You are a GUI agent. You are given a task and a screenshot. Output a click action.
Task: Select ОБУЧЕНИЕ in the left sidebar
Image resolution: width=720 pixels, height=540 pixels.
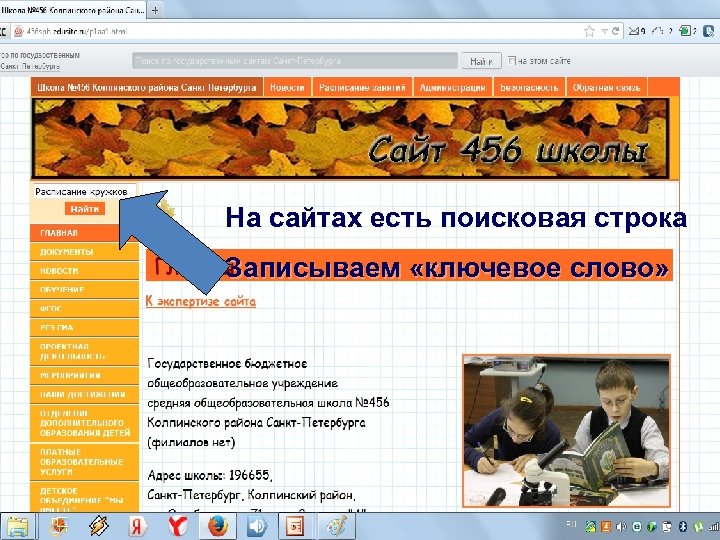tap(84, 290)
